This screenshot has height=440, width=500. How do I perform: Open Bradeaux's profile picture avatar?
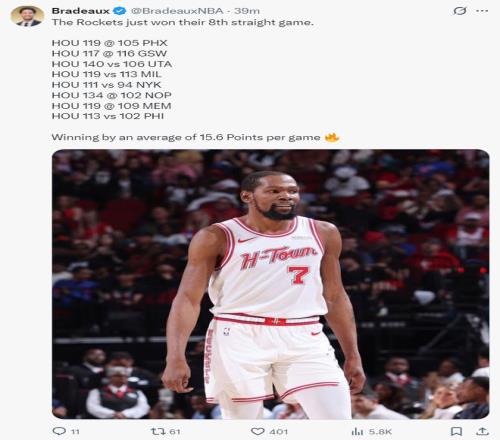(x=27, y=16)
